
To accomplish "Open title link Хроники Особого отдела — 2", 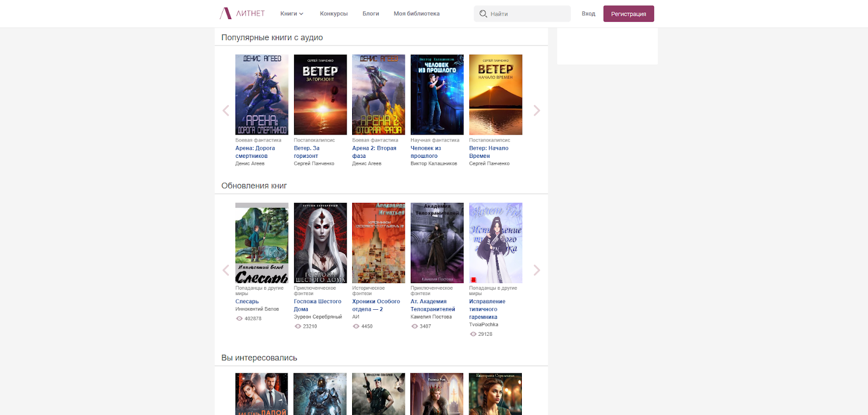I will 376,305.
